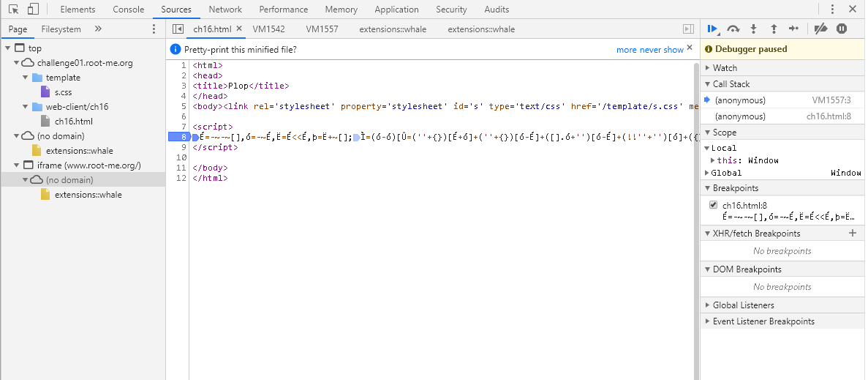Select VM1557:3 anonymous call frame
The height and width of the screenshot is (380, 868).
(782, 100)
